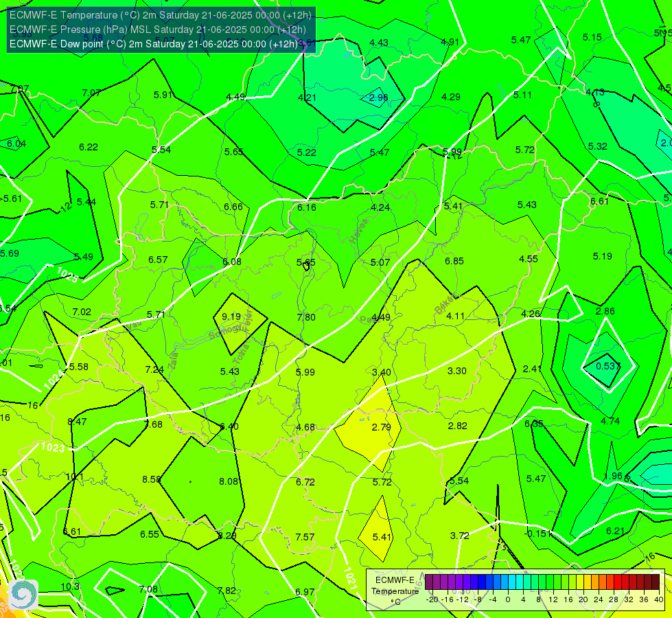Click the spiral logo icon at bottom-left
This screenshot has width=672, height=618.
point(23,594)
